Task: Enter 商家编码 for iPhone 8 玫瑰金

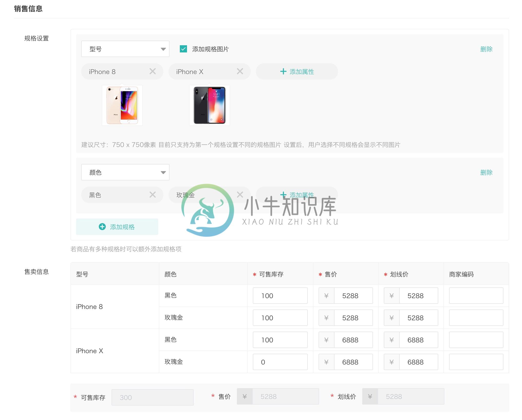Action: coord(476,318)
